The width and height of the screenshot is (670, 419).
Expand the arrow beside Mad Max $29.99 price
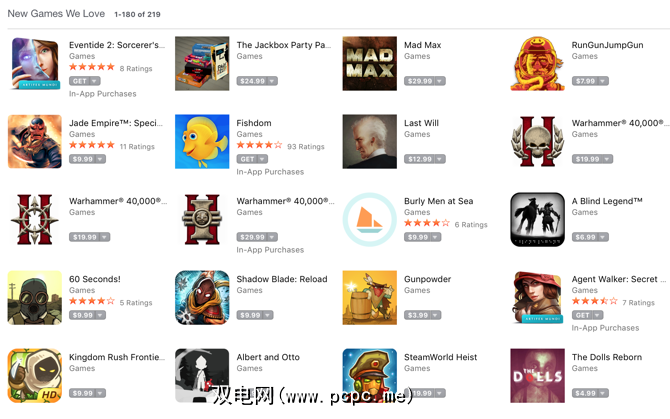point(440,81)
